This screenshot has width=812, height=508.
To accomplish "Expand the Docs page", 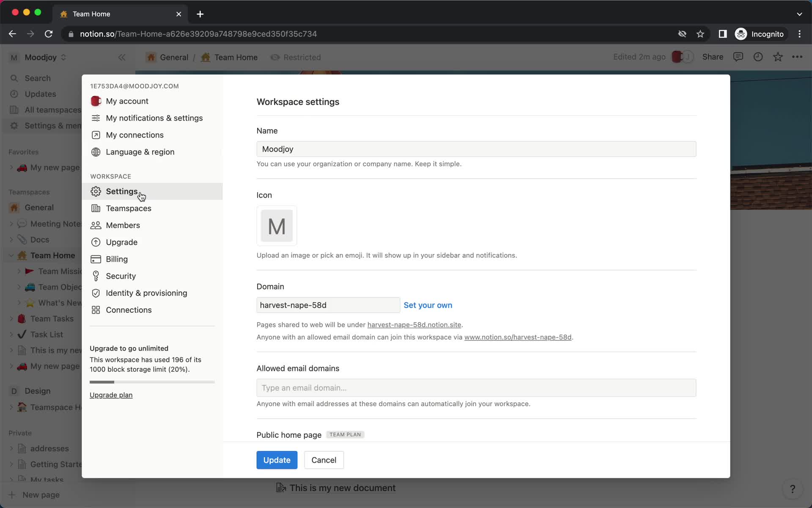I will point(11,240).
